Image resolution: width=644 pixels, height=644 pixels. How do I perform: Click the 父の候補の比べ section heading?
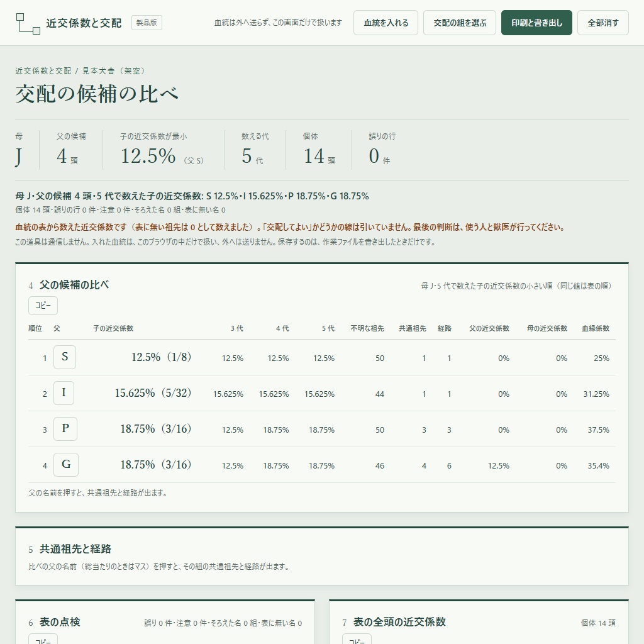74,285
